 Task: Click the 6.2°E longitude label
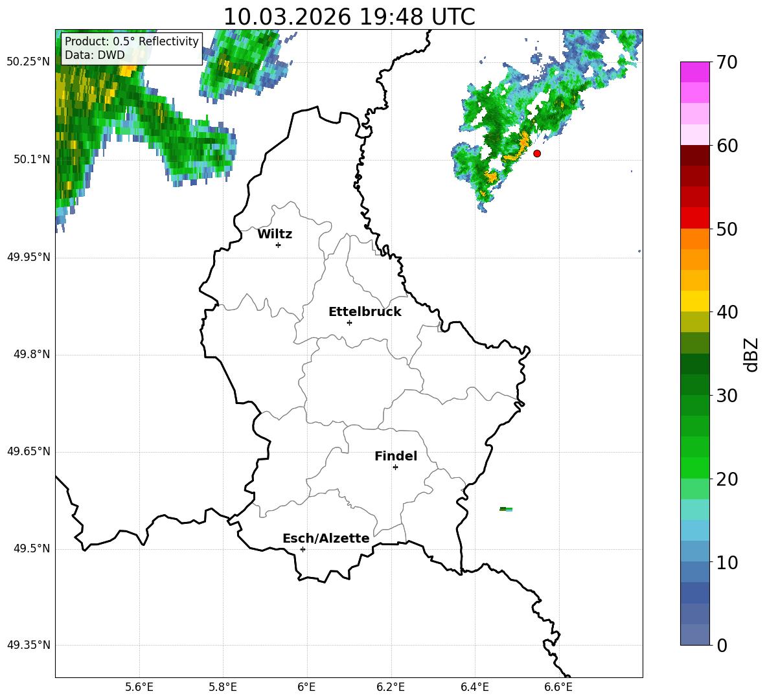(x=391, y=687)
